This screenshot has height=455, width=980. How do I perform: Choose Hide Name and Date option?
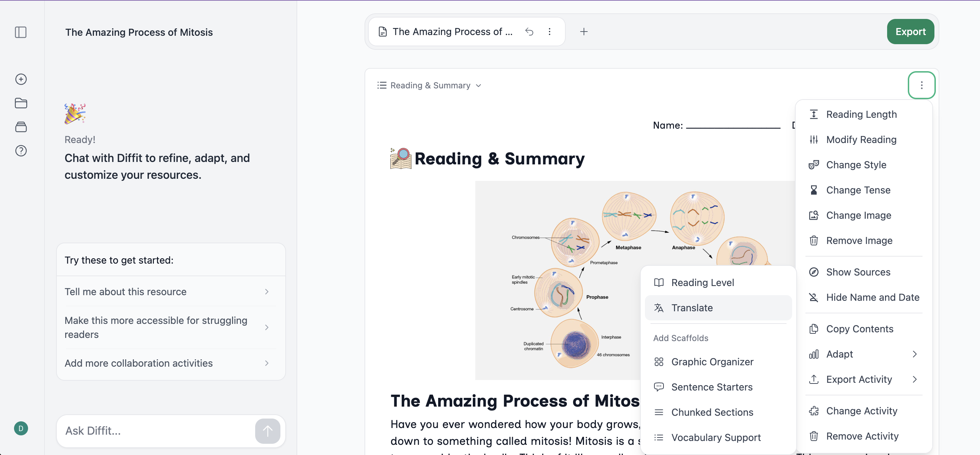pyautogui.click(x=864, y=297)
